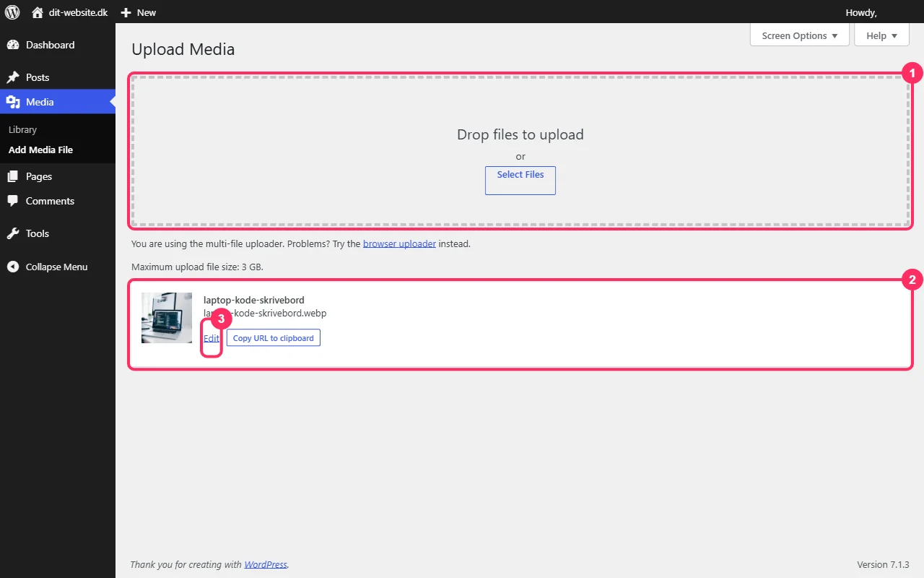Click Copy URL to clipboard button

[x=273, y=338]
